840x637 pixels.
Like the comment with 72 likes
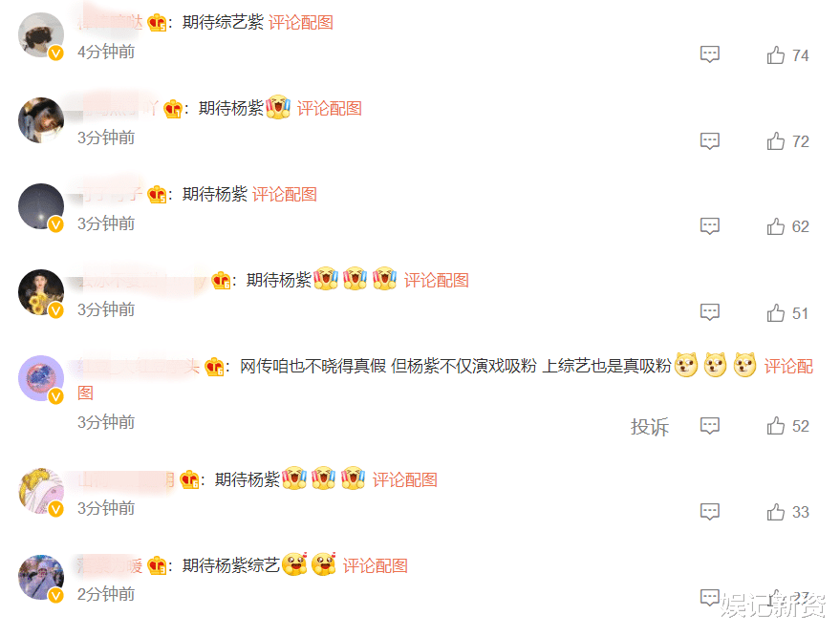point(775,140)
